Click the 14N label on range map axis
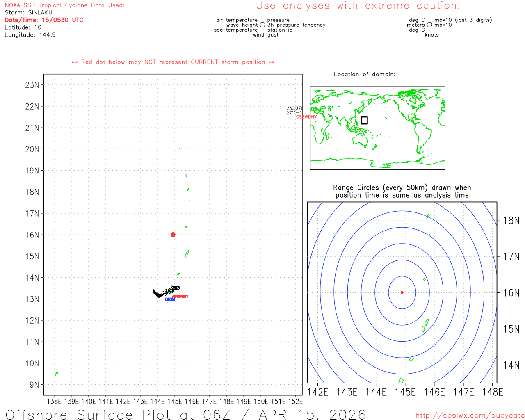 (511, 365)
